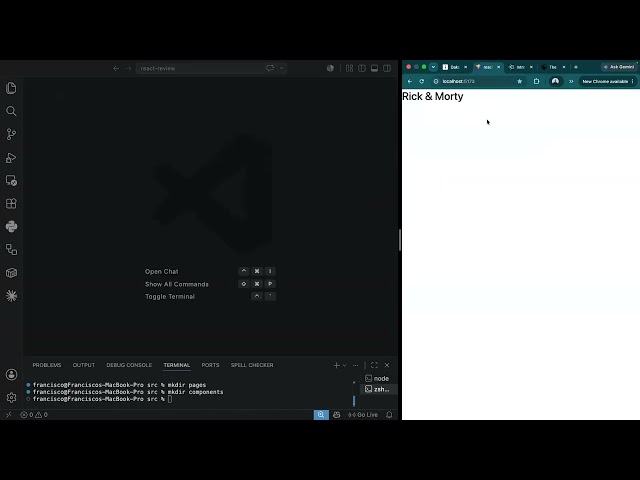This screenshot has width=640, height=480.
Task: Click the Show All Commands hint
Action: click(x=177, y=284)
